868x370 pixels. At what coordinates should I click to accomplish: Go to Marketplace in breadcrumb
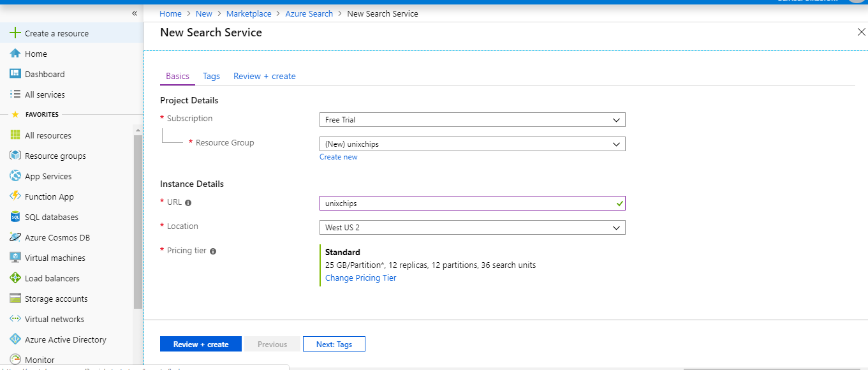point(249,13)
